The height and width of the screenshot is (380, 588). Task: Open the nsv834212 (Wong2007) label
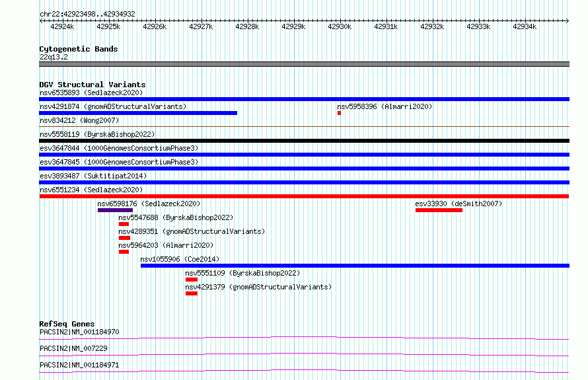[79, 120]
